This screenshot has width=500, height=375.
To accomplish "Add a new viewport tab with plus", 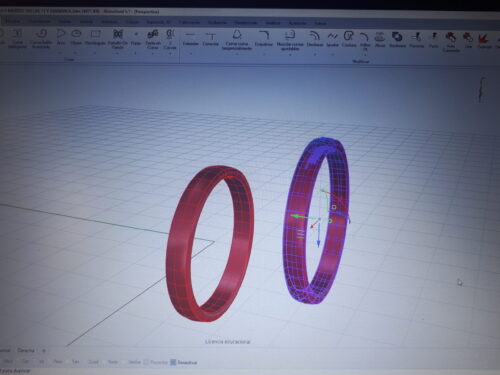I will [x=44, y=350].
